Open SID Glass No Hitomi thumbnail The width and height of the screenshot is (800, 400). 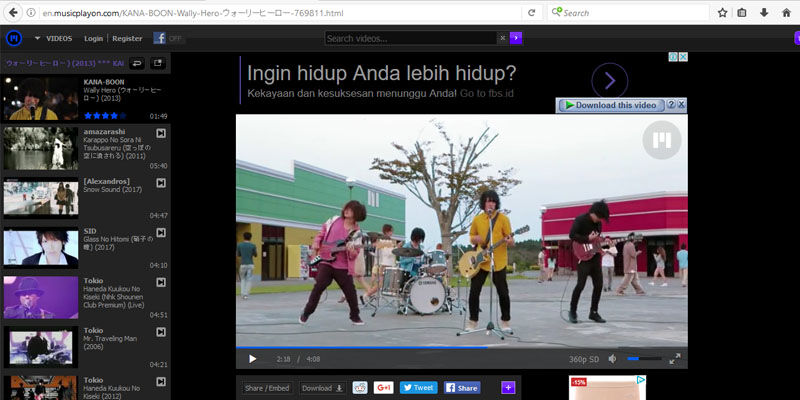pyautogui.click(x=41, y=247)
